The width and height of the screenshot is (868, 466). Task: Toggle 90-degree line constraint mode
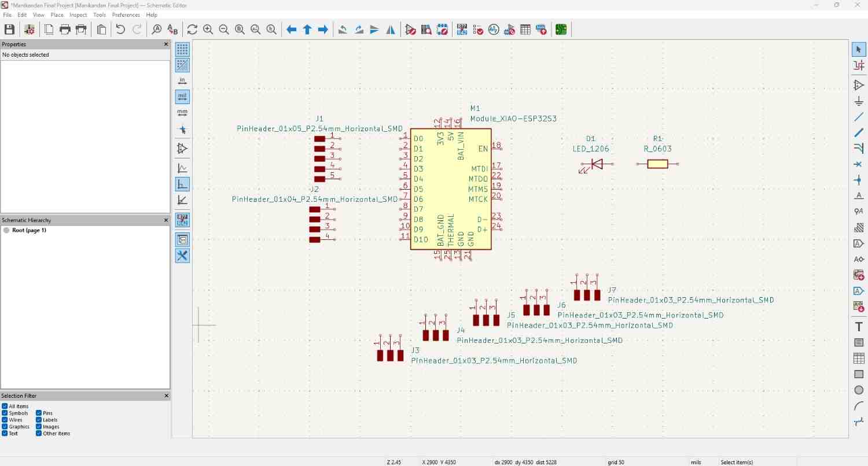click(182, 184)
